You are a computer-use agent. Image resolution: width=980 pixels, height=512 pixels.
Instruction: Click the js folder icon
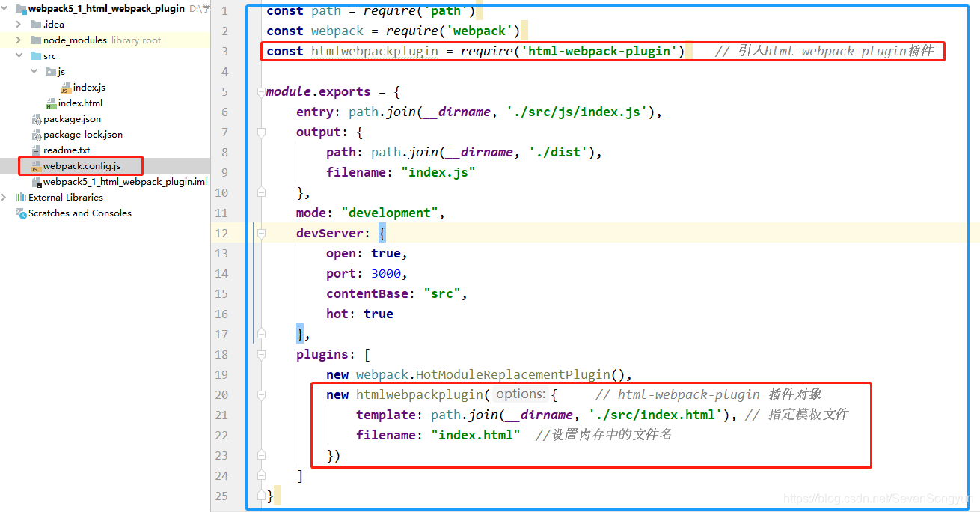pos(51,72)
